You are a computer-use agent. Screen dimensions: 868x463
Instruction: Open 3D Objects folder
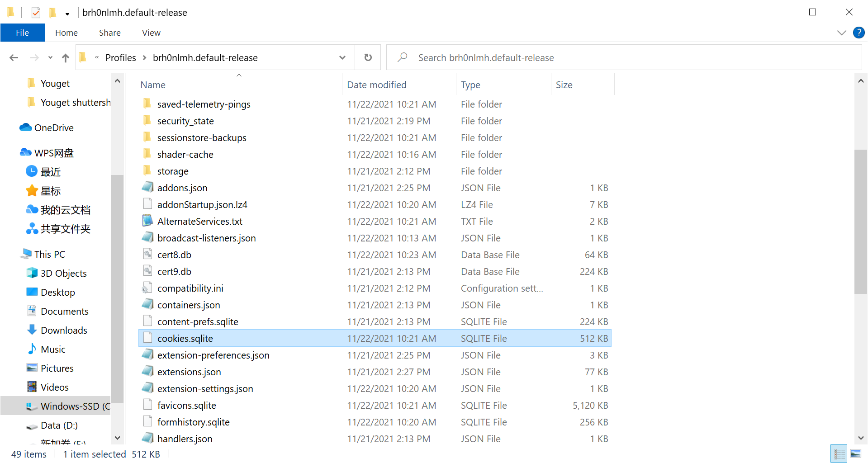pos(63,274)
